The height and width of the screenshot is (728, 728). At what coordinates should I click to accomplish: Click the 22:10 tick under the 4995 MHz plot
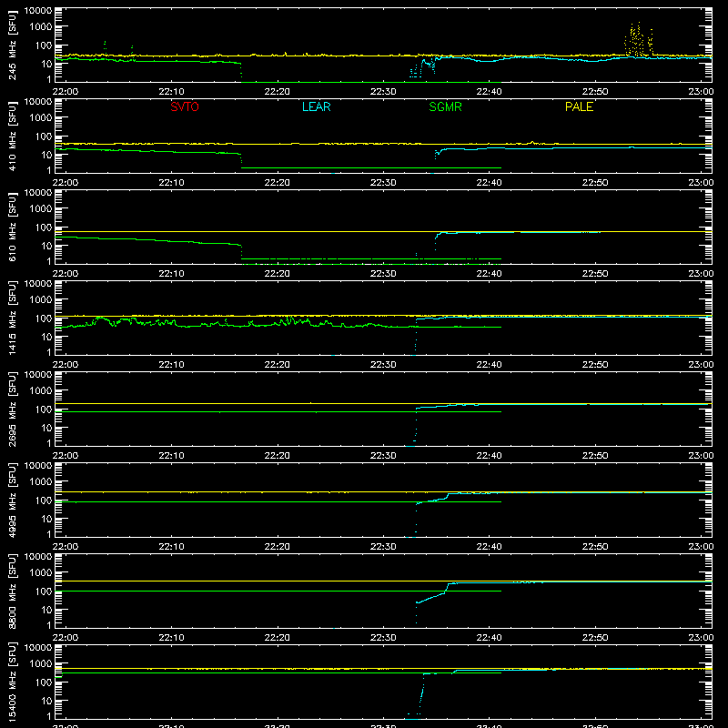[x=171, y=547]
